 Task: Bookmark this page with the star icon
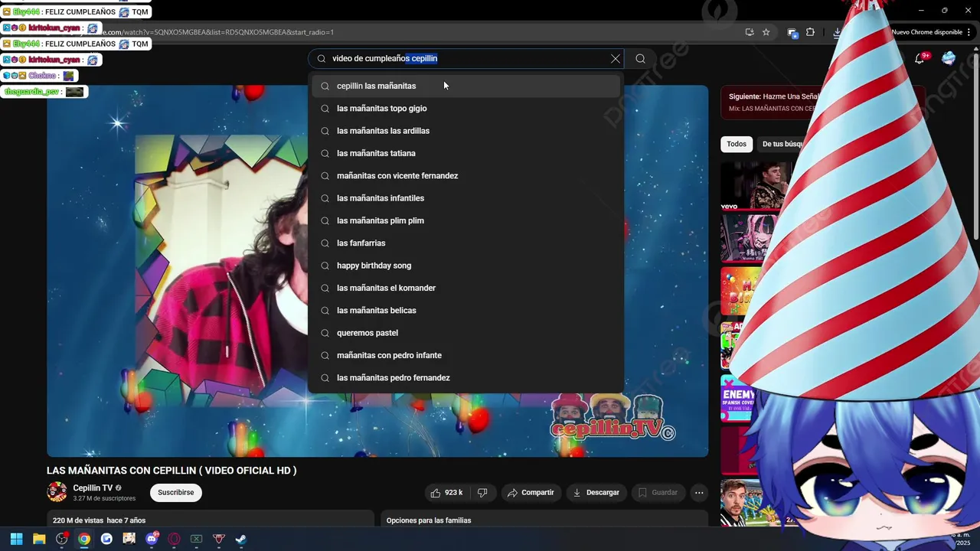[766, 32]
